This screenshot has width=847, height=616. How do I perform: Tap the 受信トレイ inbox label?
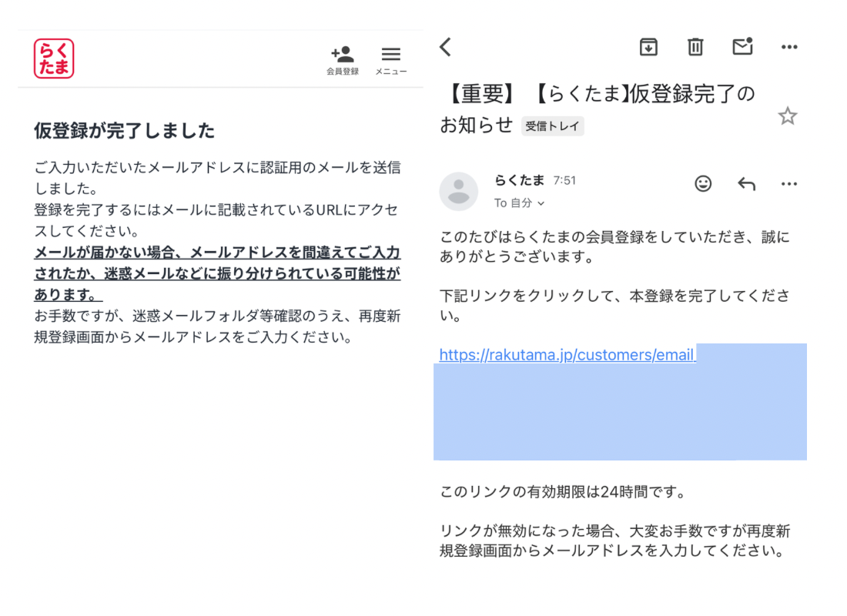point(552,126)
